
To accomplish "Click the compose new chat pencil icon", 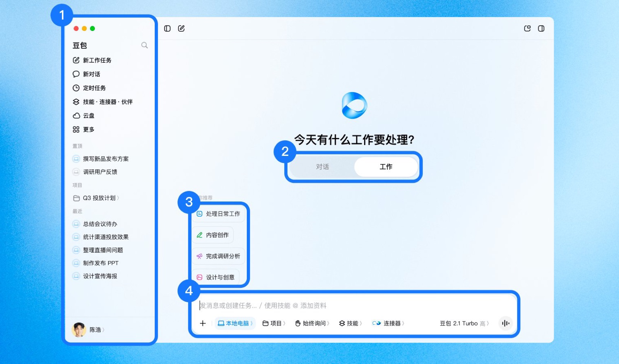I will click(181, 29).
